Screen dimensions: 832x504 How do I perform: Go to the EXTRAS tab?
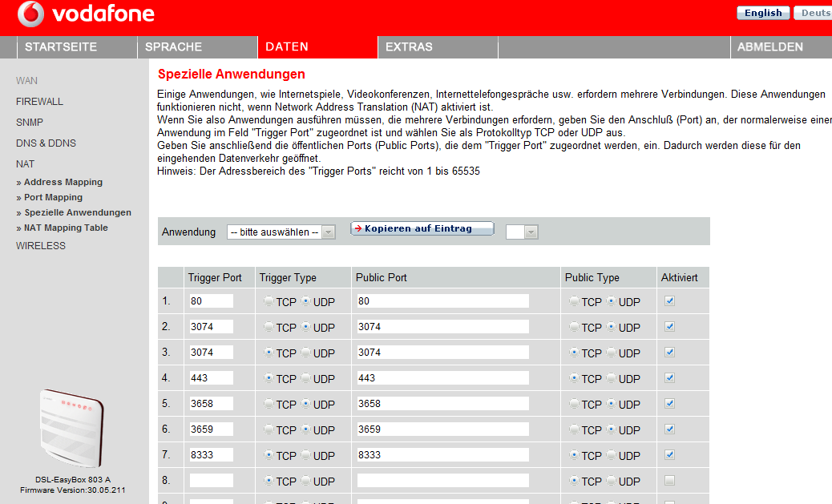pyautogui.click(x=409, y=47)
